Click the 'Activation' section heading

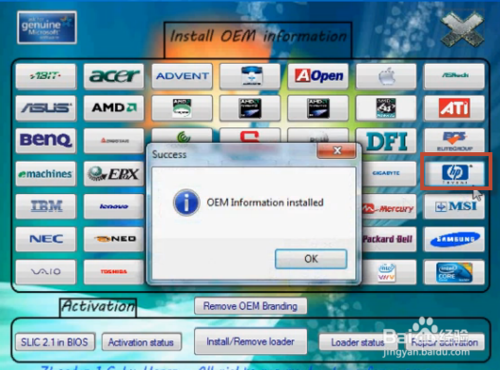click(x=98, y=306)
